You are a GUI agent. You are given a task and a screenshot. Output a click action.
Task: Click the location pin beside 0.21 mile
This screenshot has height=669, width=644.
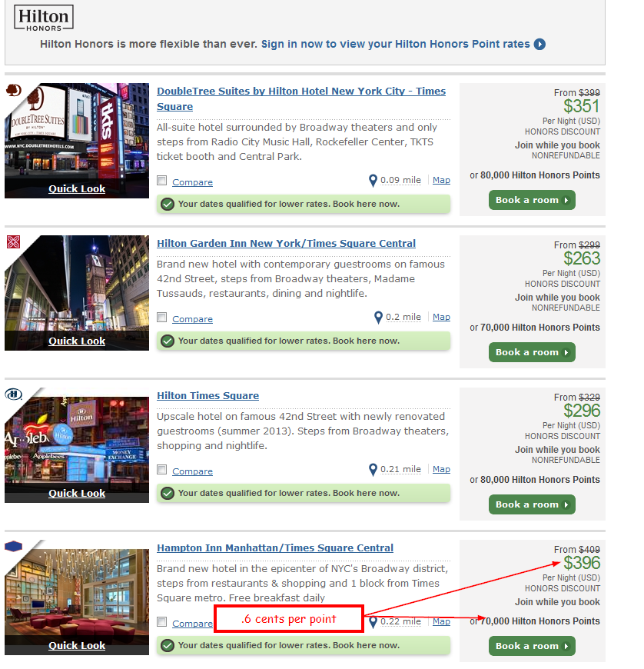pyautogui.click(x=373, y=470)
